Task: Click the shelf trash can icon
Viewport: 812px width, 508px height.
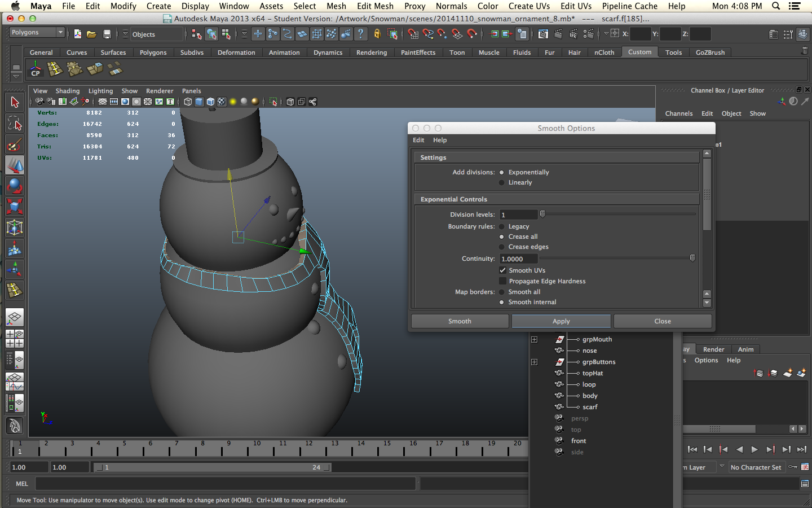Action: coord(805,51)
